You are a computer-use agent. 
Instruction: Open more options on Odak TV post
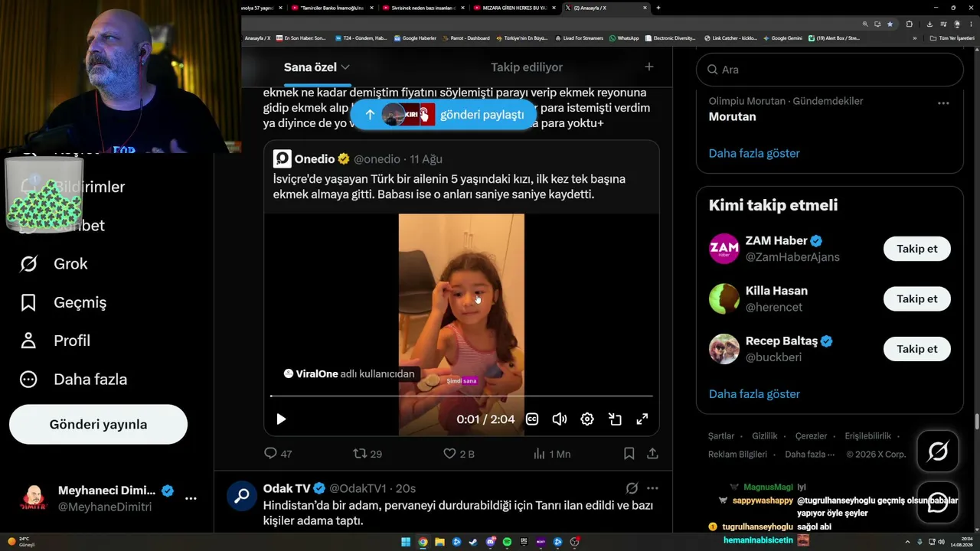652,488
